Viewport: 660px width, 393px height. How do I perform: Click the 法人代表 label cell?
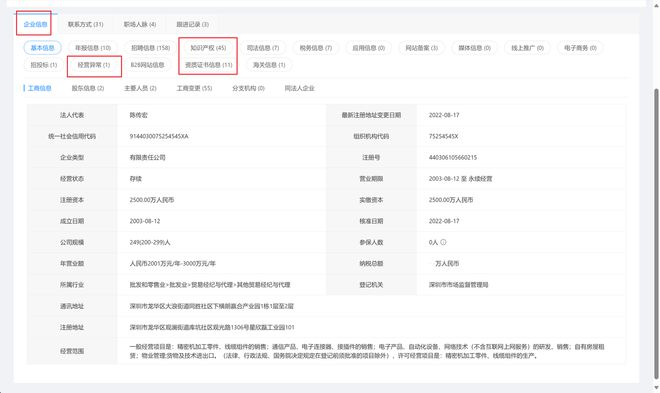(x=72, y=115)
